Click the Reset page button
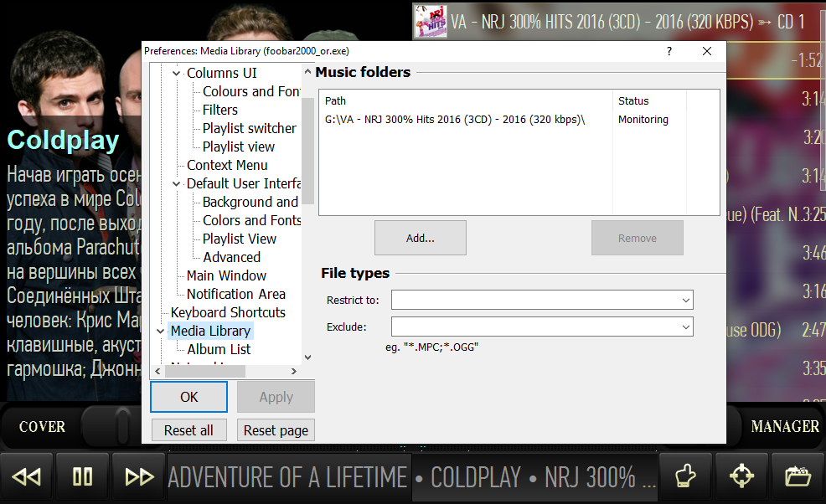The height and width of the screenshot is (504, 826). (276, 430)
